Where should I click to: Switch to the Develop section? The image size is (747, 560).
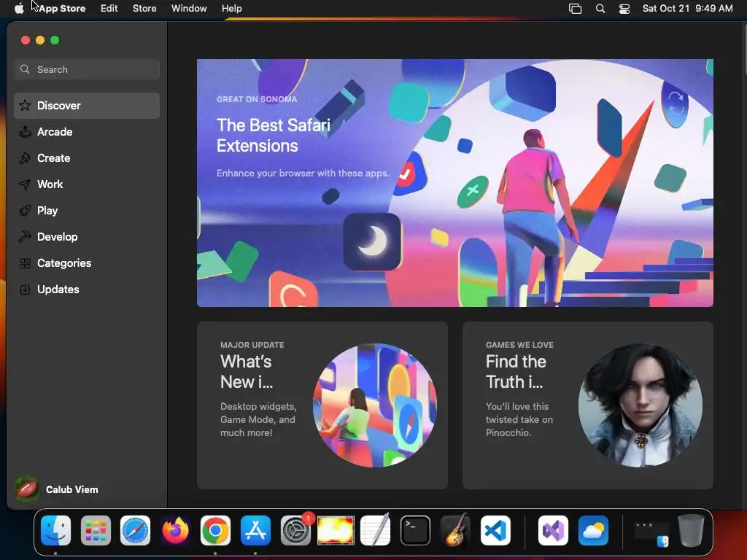point(87,237)
